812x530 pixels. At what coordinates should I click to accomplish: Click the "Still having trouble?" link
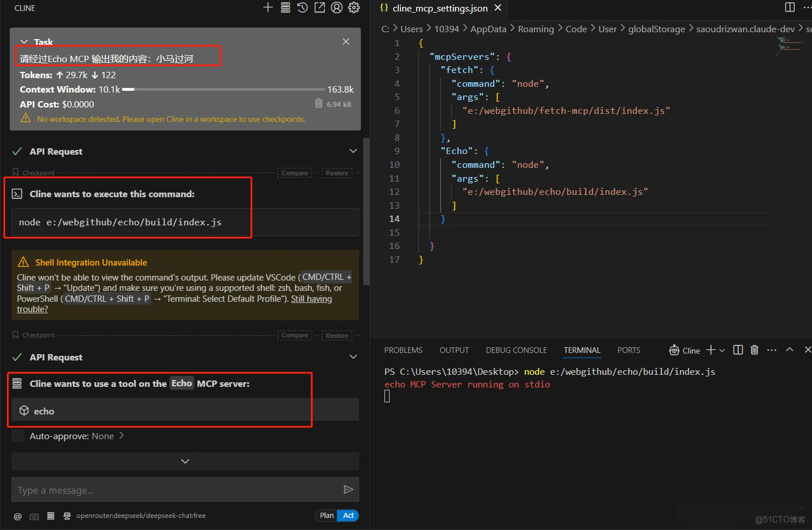311,299
